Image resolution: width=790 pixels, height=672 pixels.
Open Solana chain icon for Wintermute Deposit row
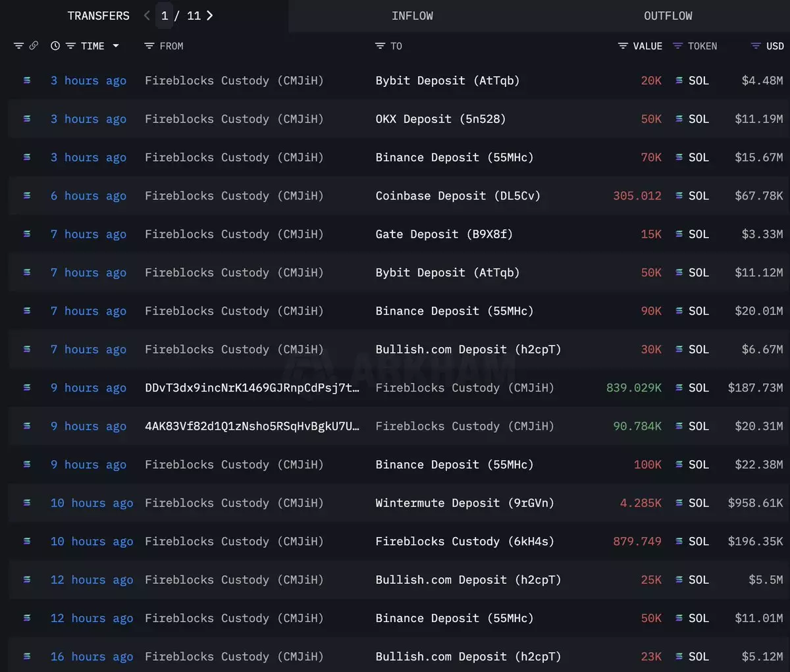pos(27,503)
